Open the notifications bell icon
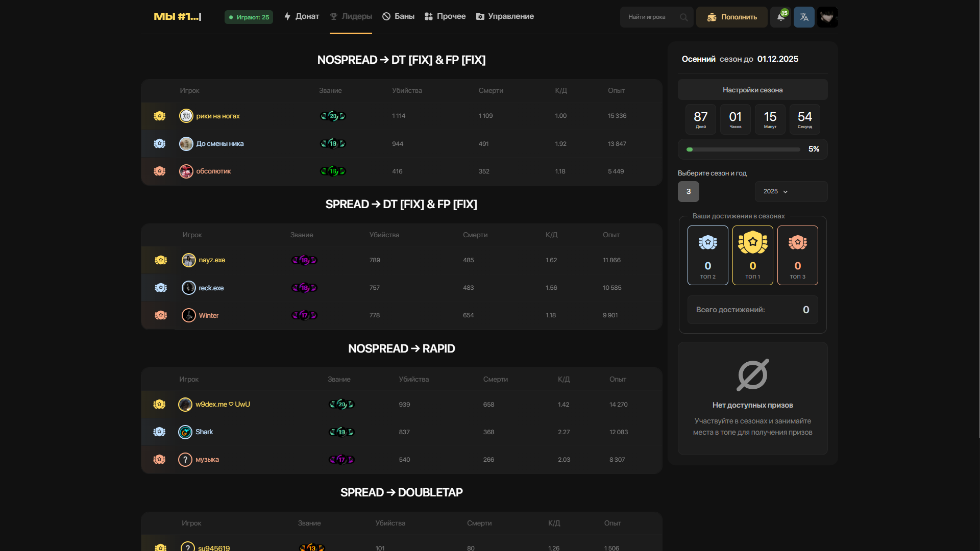 pos(780,17)
